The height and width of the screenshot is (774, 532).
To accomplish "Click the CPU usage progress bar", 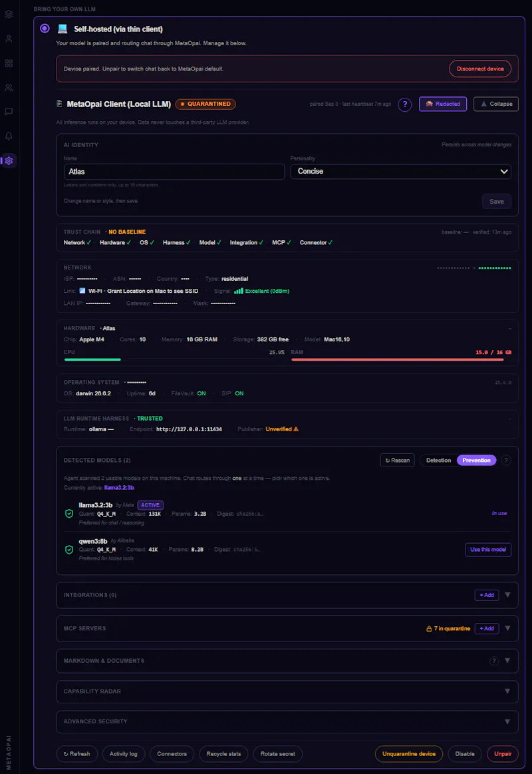I will coord(174,359).
